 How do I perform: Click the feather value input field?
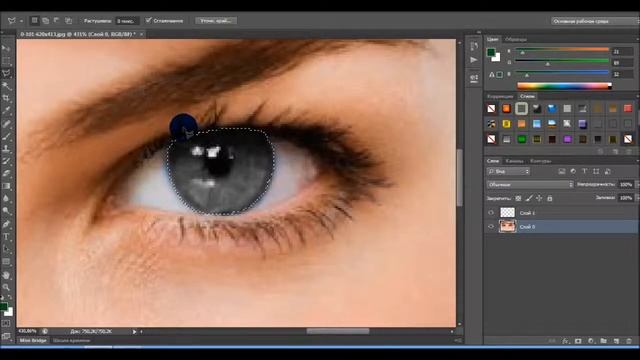tap(127, 21)
